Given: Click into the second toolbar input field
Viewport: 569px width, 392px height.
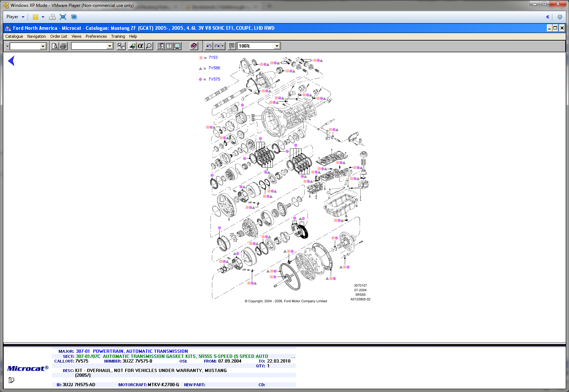Looking at the screenshot, I should coord(89,46).
